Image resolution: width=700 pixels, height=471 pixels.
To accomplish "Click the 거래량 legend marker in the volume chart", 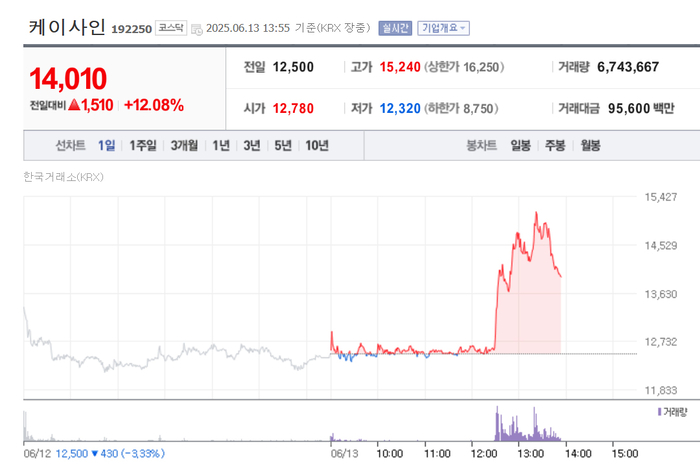I will 660,412.
